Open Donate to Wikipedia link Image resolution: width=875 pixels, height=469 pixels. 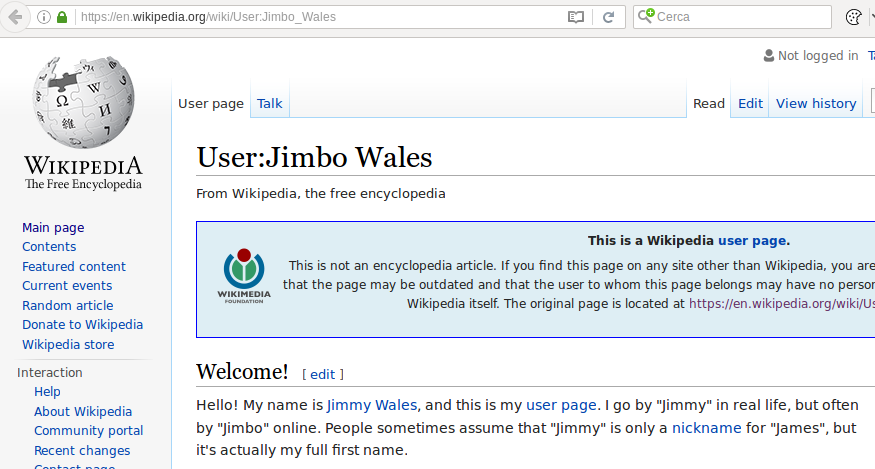[x=83, y=324]
